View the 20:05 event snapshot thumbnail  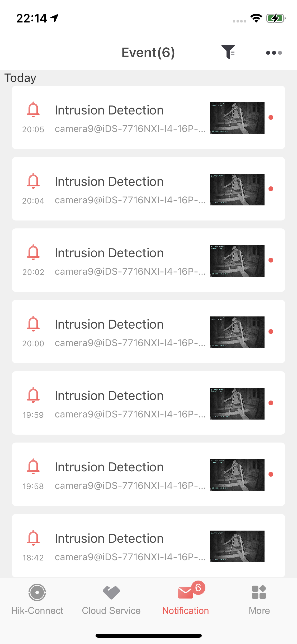pyautogui.click(x=237, y=118)
